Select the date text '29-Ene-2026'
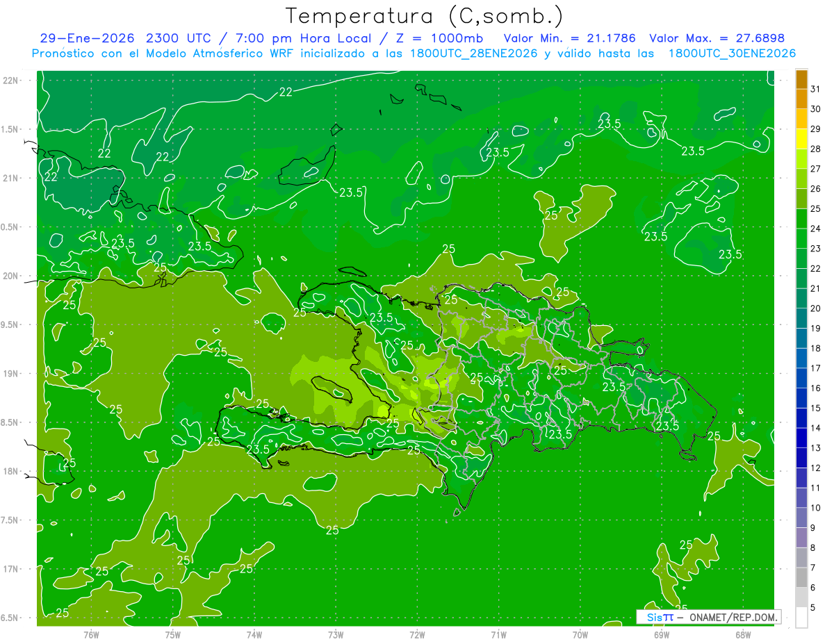 [x=88, y=38]
